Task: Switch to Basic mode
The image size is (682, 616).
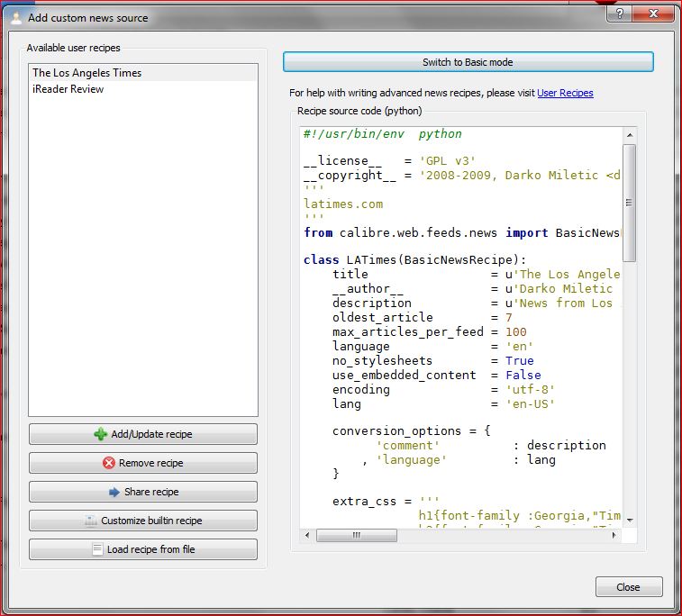Action: pos(468,62)
